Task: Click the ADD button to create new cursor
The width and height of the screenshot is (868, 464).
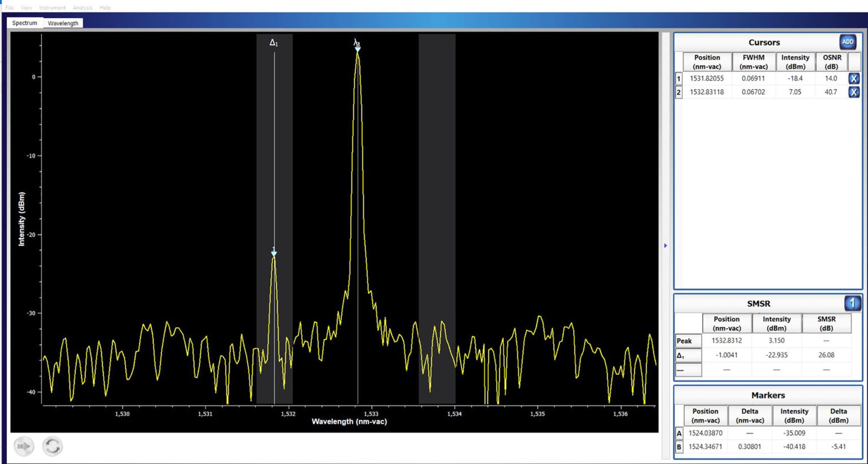Action: coord(848,42)
